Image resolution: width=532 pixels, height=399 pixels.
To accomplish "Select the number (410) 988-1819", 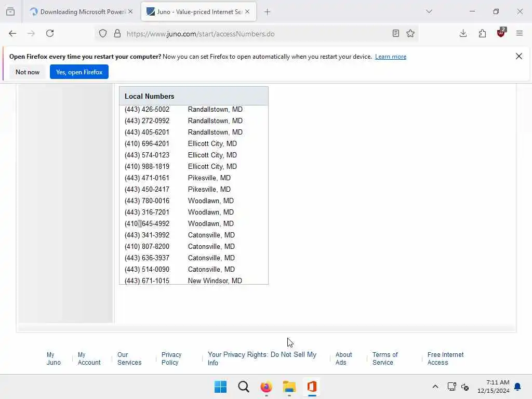I will (147, 167).
